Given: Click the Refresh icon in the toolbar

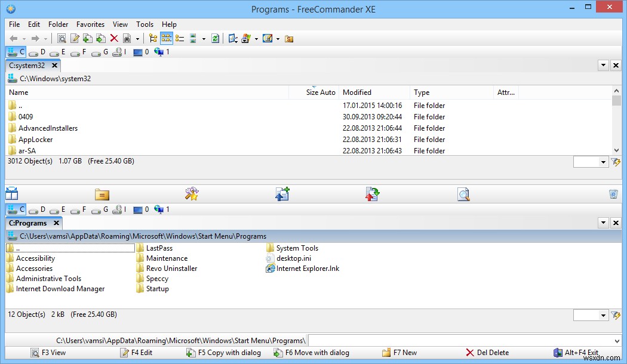Looking at the screenshot, I should [216, 38].
